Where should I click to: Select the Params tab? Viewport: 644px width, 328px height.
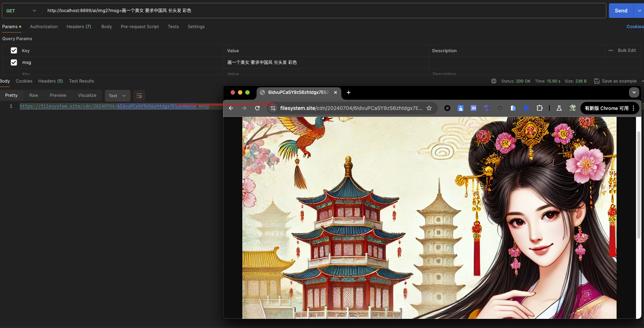(12, 27)
